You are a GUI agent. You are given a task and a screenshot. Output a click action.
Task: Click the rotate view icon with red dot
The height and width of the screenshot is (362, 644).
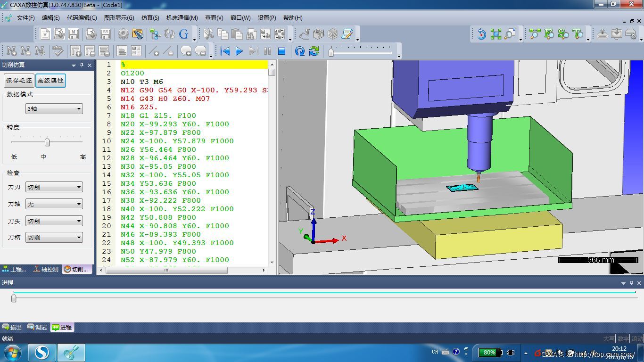pos(481,34)
